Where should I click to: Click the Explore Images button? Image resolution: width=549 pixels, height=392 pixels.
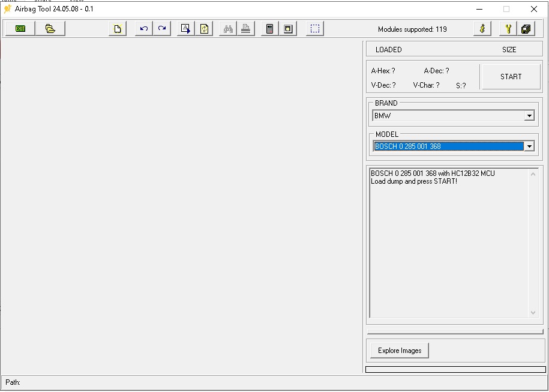click(x=400, y=351)
